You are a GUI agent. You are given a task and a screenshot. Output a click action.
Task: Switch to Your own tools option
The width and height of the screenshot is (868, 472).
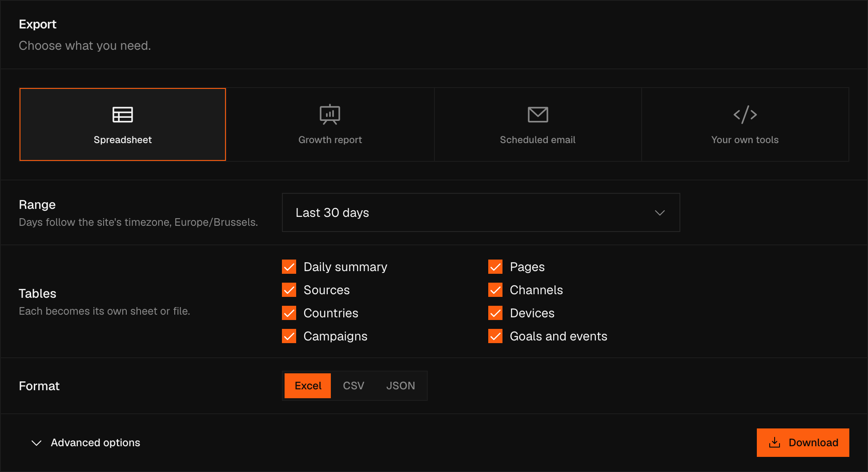pos(745,124)
